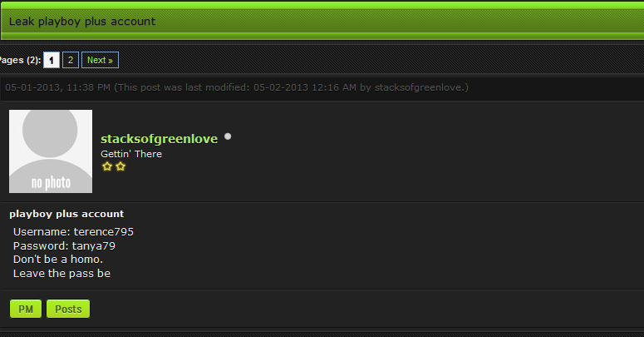
Task: View user's posts with Posts button
Action: (x=68, y=309)
